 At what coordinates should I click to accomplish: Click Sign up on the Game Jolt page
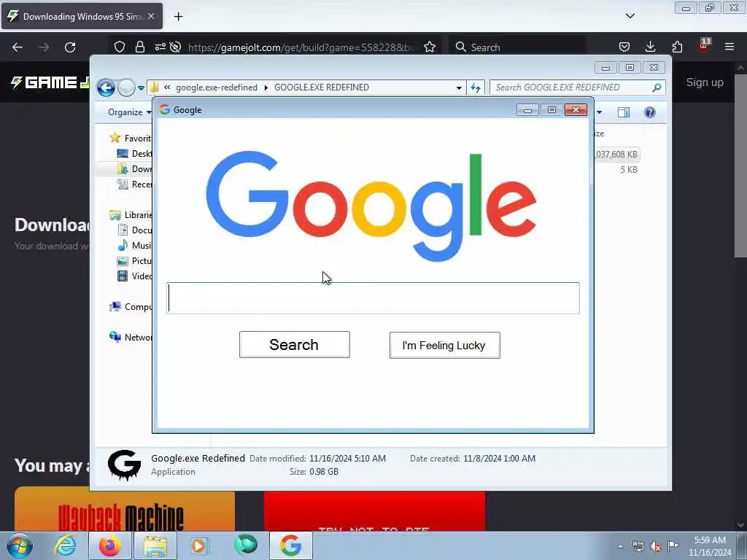[x=705, y=82]
